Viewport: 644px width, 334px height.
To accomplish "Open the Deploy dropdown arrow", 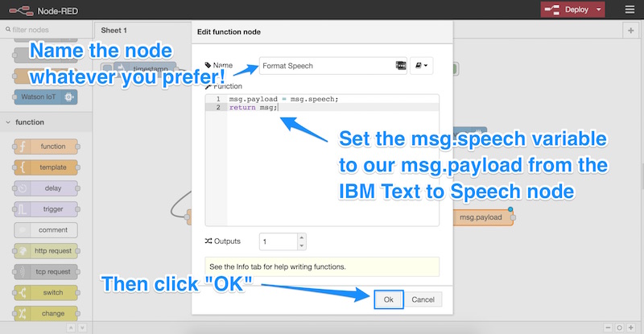I will tap(599, 10).
